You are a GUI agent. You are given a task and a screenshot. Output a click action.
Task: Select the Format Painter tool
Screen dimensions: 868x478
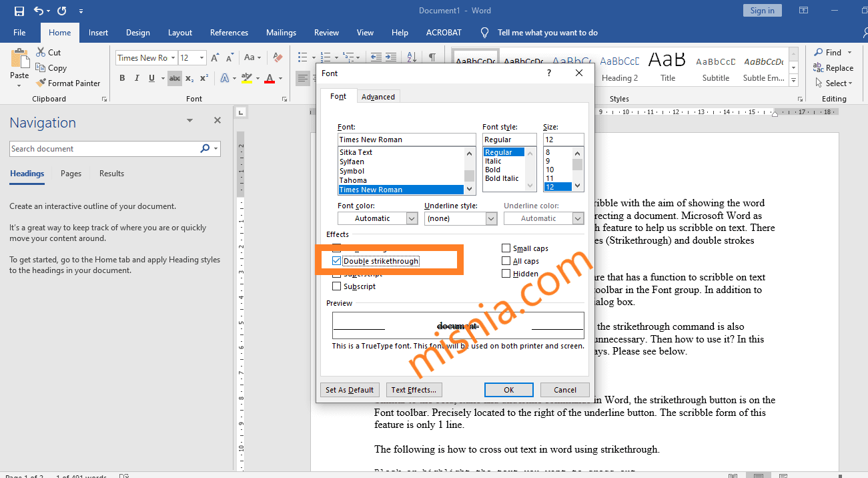coord(69,83)
